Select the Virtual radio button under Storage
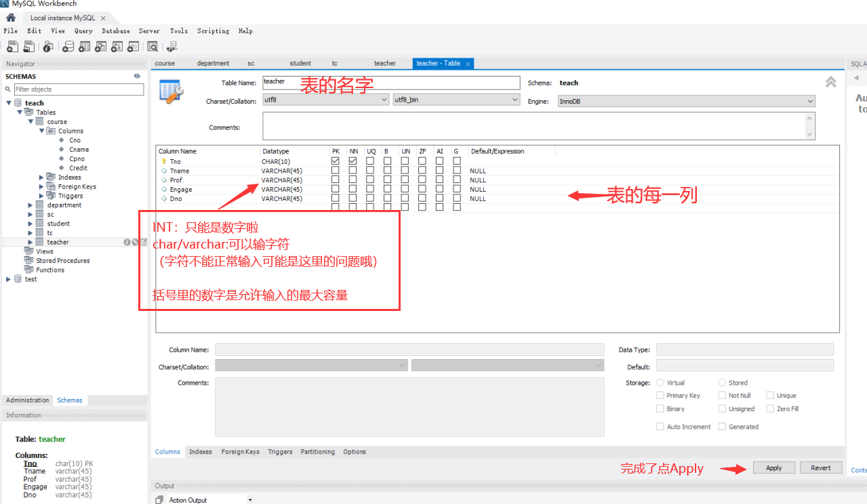This screenshot has height=504, width=867. point(659,382)
